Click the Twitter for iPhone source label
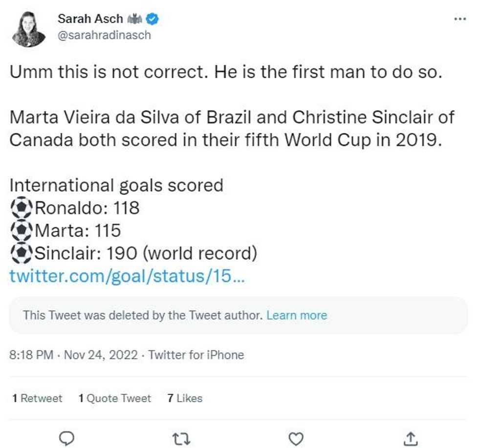 click(x=196, y=355)
